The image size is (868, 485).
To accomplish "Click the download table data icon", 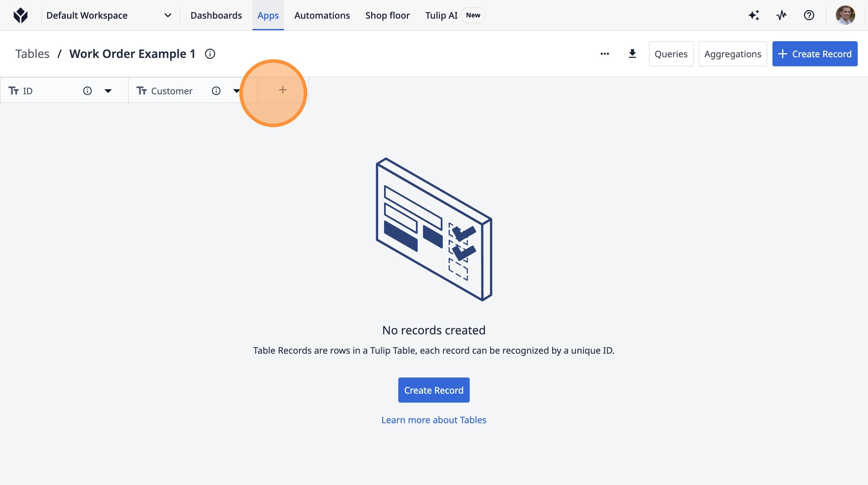I will coord(632,54).
